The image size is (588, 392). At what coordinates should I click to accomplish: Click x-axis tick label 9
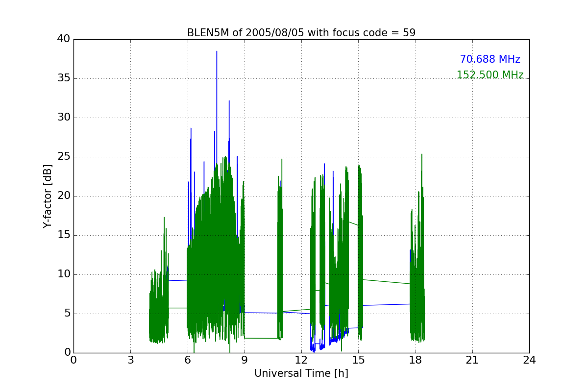coord(245,360)
